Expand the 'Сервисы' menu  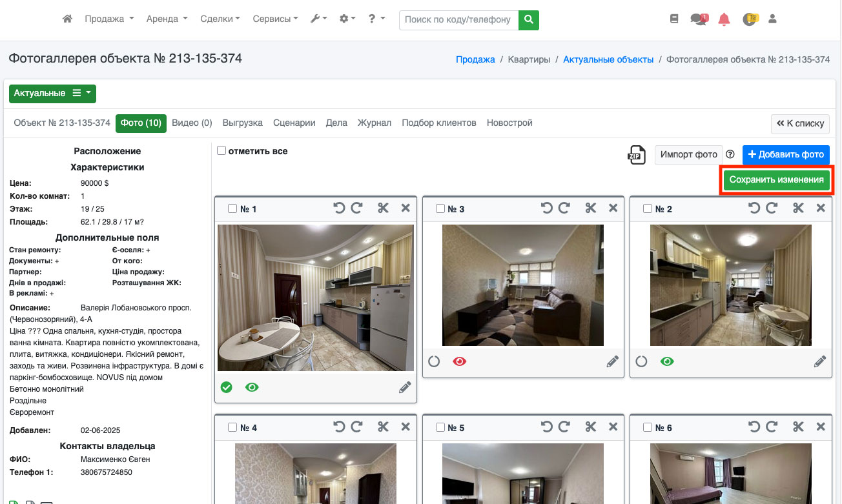coord(275,19)
